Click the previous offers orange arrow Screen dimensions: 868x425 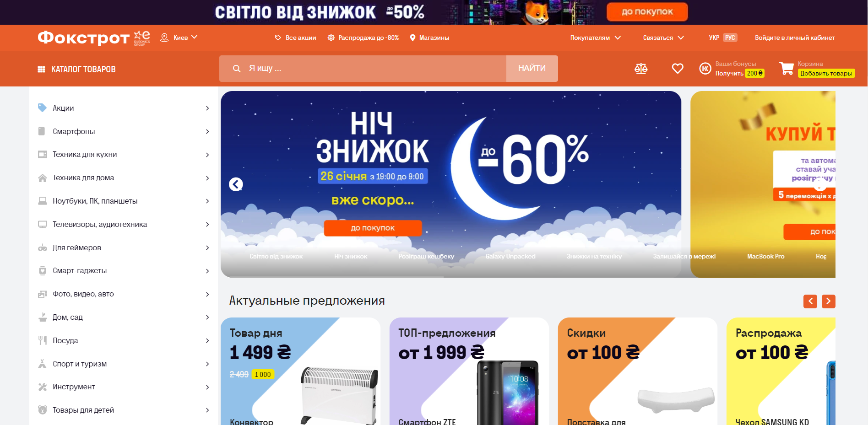click(810, 301)
